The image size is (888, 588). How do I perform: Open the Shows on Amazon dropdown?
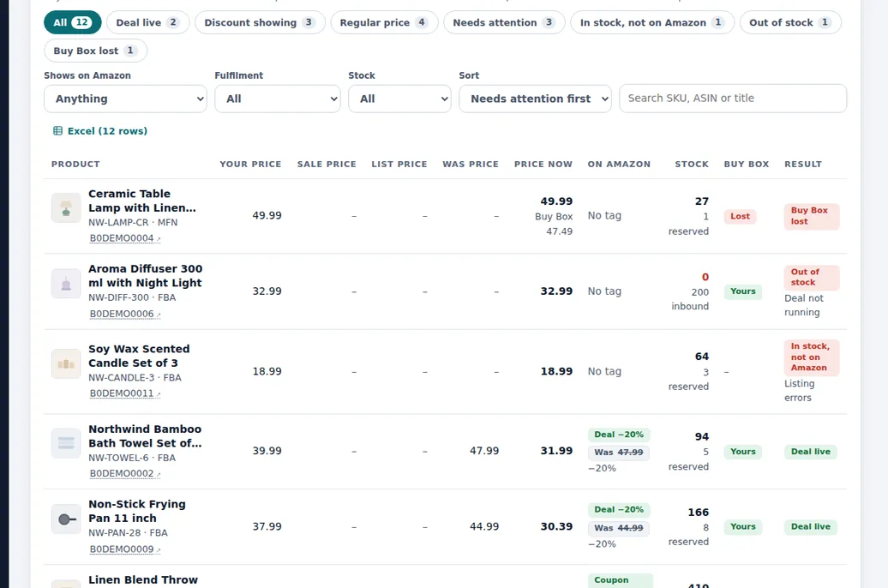(x=125, y=99)
